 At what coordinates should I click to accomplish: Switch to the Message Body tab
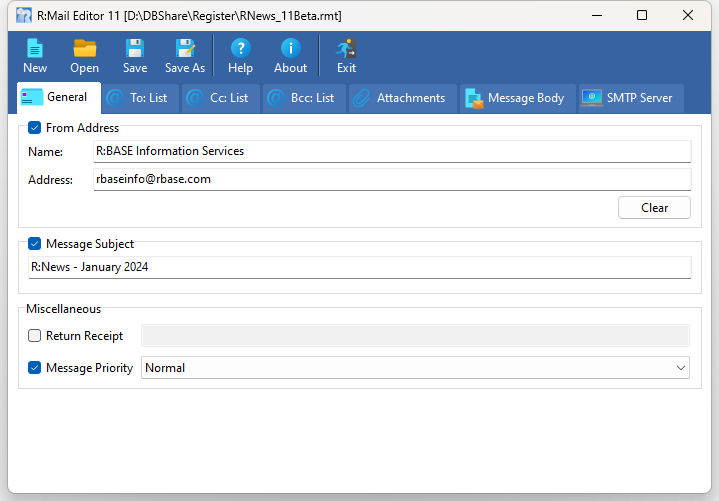[x=518, y=98]
